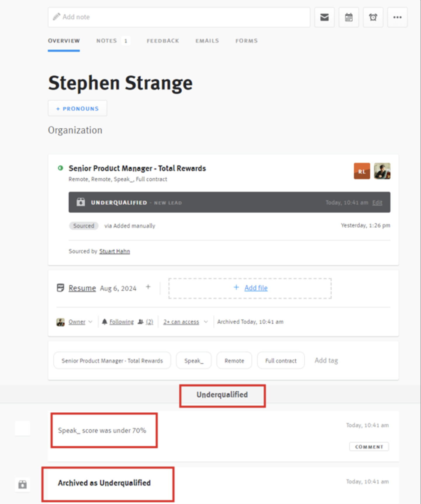Click the bell Following icon
Image resolution: width=421 pixels, height=504 pixels.
click(105, 322)
